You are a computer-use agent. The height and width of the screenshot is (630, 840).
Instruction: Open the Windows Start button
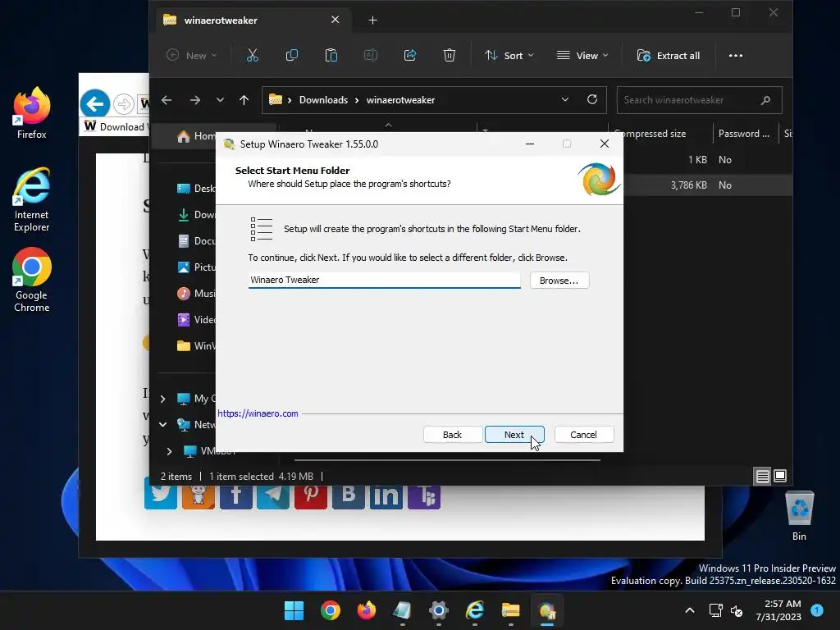coord(294,610)
